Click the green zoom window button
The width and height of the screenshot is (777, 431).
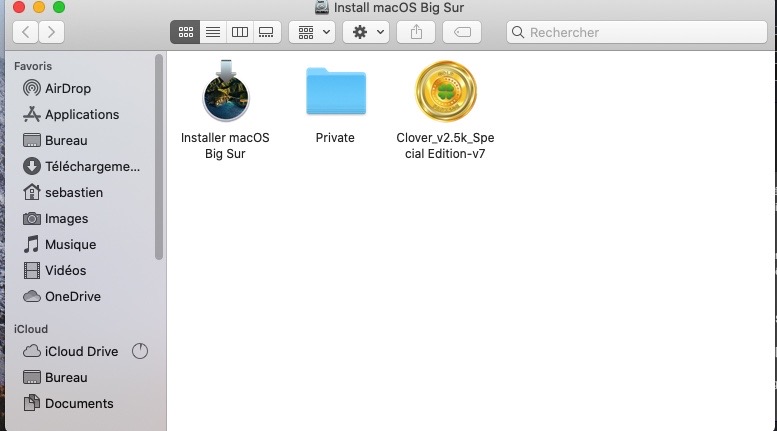click(x=59, y=6)
